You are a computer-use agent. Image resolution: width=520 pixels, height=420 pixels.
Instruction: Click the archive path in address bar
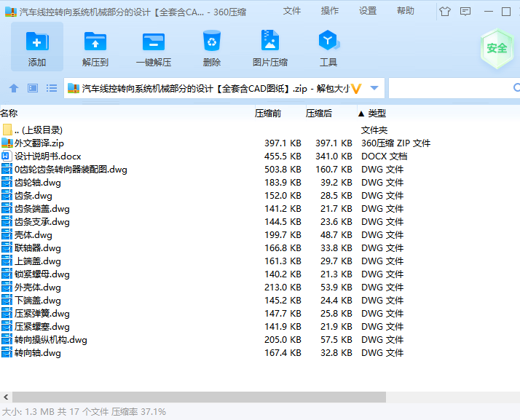coord(216,89)
